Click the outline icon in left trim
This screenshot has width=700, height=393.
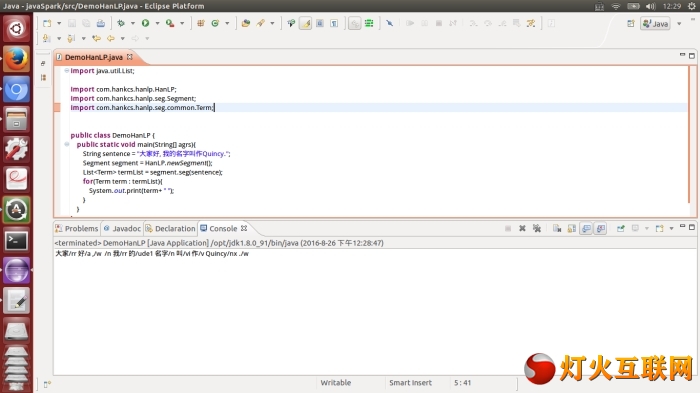click(43, 78)
